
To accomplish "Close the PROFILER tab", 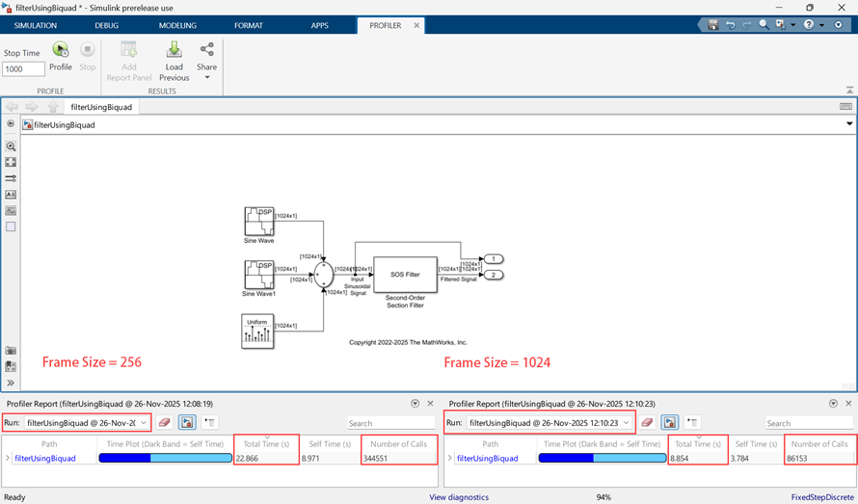I will pyautogui.click(x=416, y=25).
